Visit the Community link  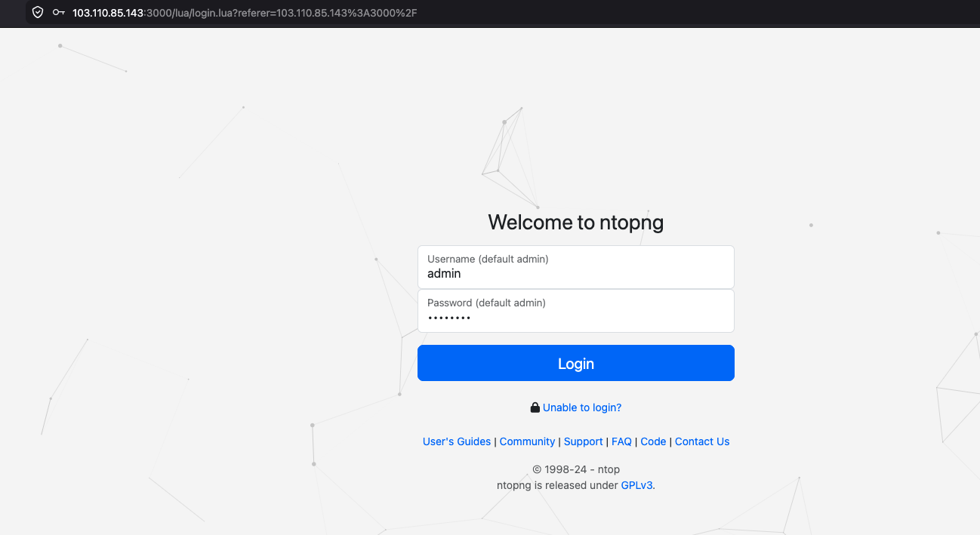point(527,441)
